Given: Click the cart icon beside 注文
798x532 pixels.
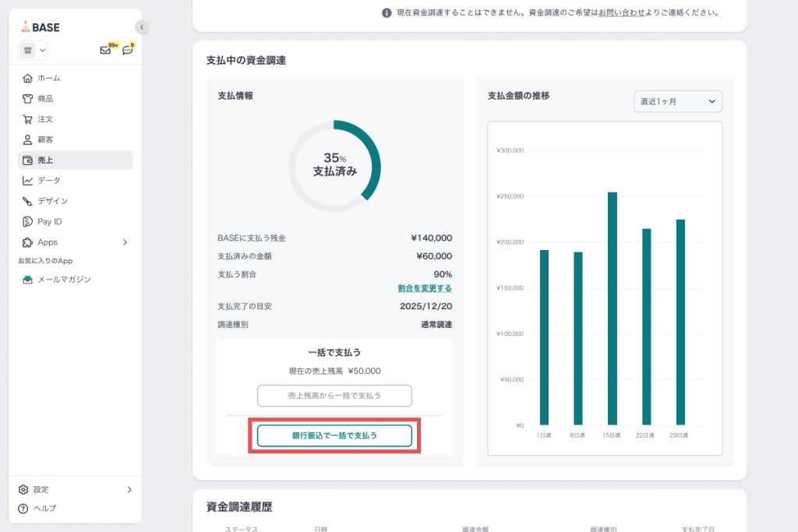Looking at the screenshot, I should [28, 119].
